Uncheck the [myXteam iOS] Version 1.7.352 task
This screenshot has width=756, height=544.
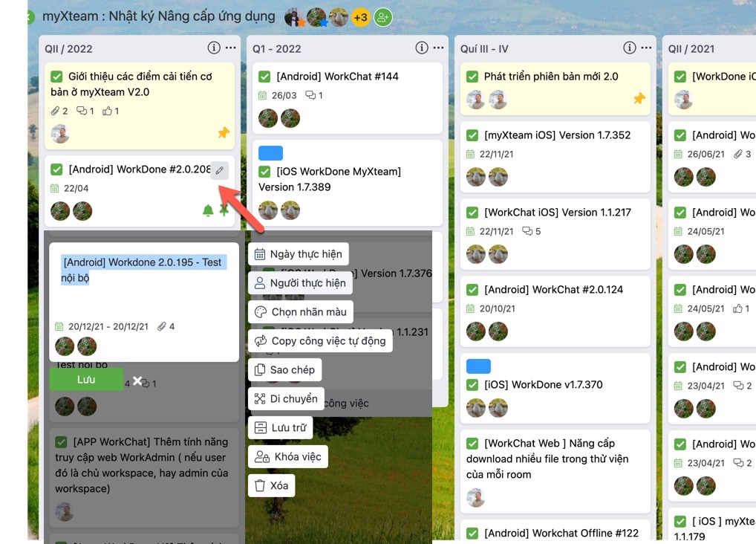pyautogui.click(x=472, y=135)
